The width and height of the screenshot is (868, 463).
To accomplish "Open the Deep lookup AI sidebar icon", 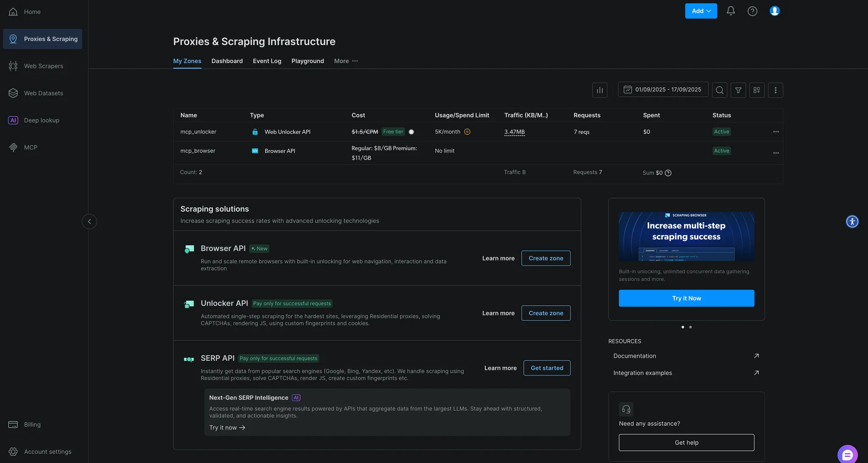I will pos(13,120).
